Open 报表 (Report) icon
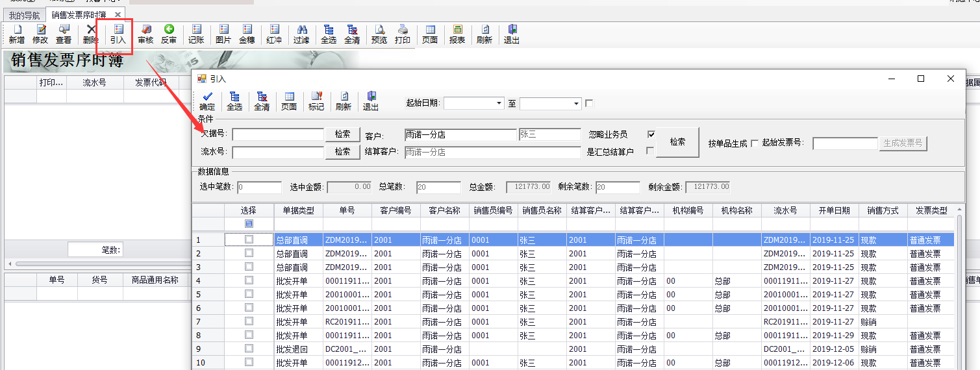This screenshot has height=370, width=980. (457, 34)
